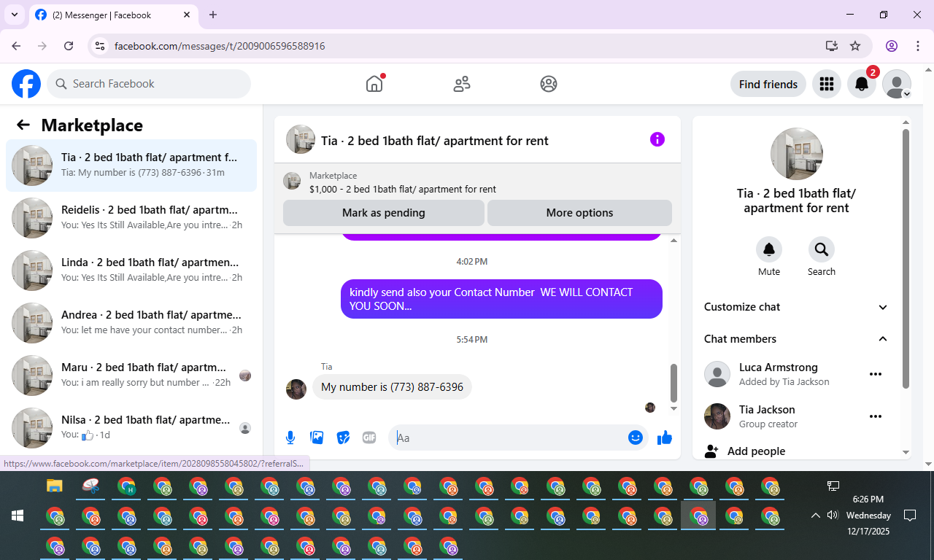Open the Facebook logo home link
Viewport: 934px width, 560px height.
point(26,84)
